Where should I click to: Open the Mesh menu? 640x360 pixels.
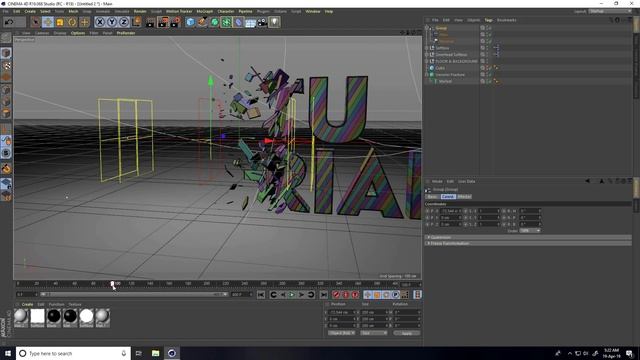[73, 11]
